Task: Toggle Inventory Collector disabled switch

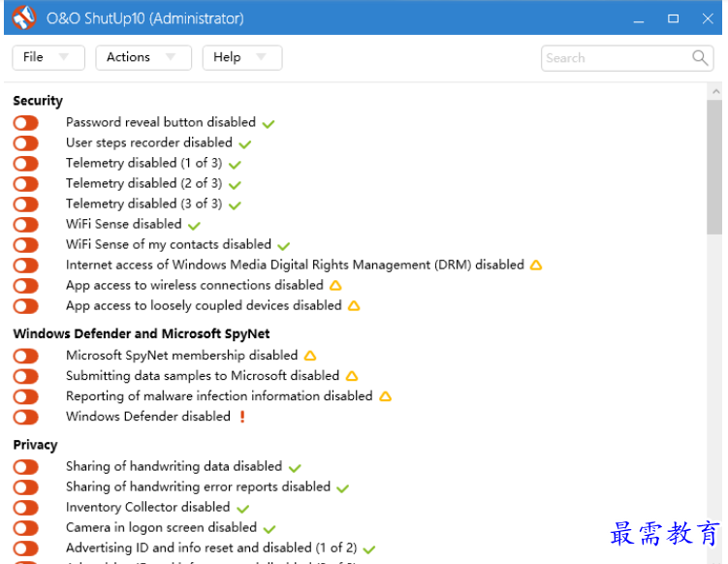Action: 25,508
